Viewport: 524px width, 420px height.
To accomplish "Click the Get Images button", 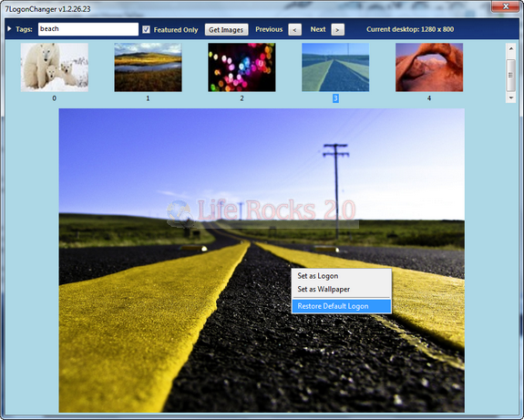I will (226, 30).
